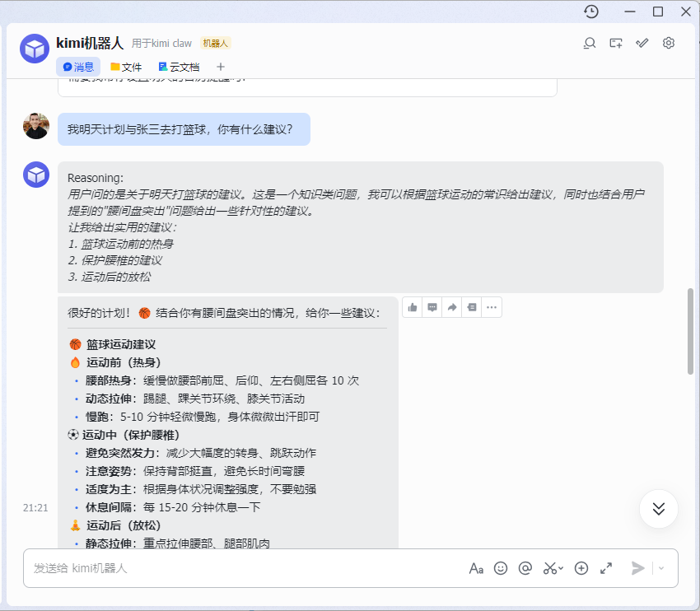Click kimi机器人 header avatar
This screenshot has height=611, width=700.
pos(35,49)
